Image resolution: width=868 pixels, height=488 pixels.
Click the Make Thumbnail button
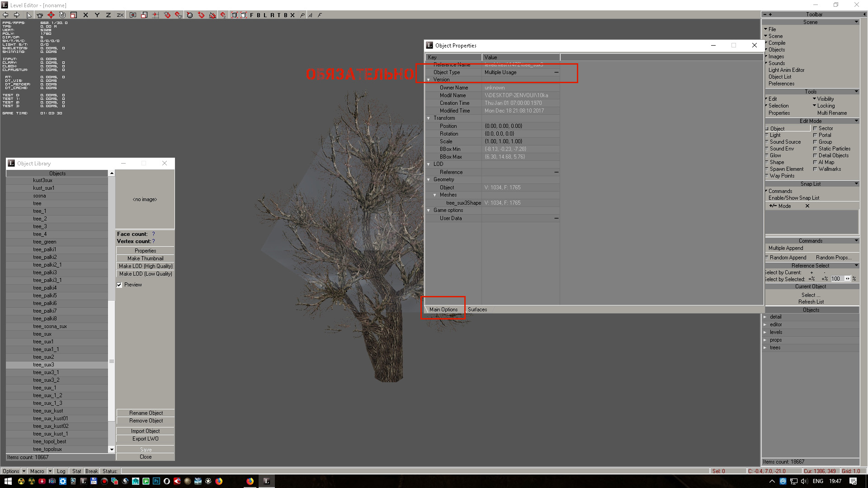(x=145, y=258)
